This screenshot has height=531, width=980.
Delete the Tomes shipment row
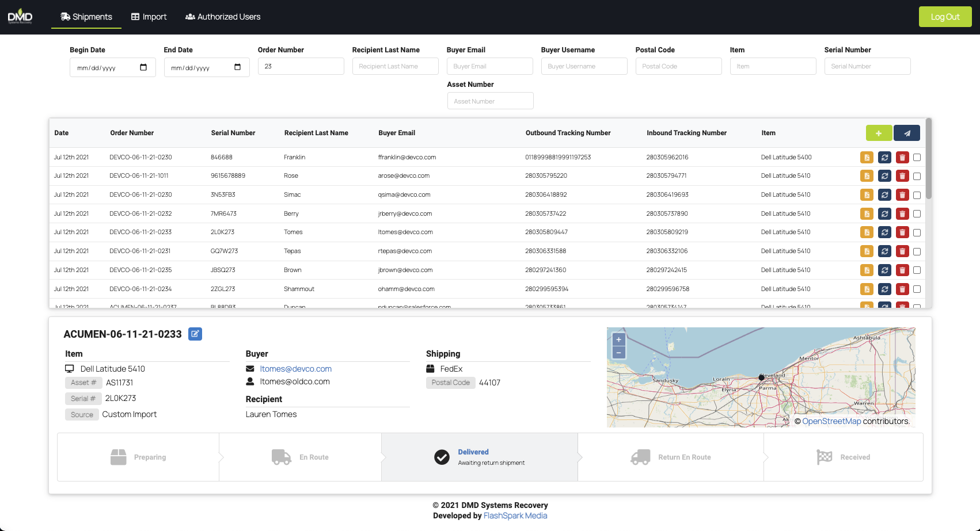pyautogui.click(x=902, y=232)
